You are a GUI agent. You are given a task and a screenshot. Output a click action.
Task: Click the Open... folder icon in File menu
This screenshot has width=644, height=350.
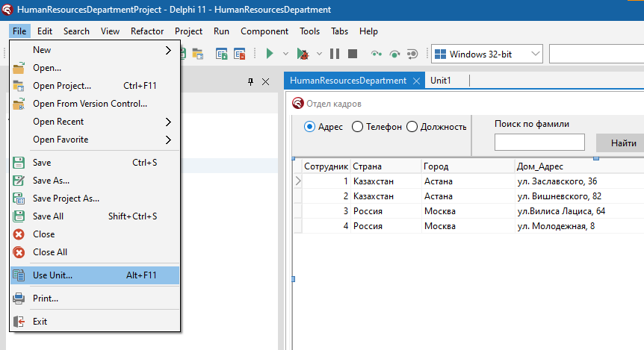point(19,68)
